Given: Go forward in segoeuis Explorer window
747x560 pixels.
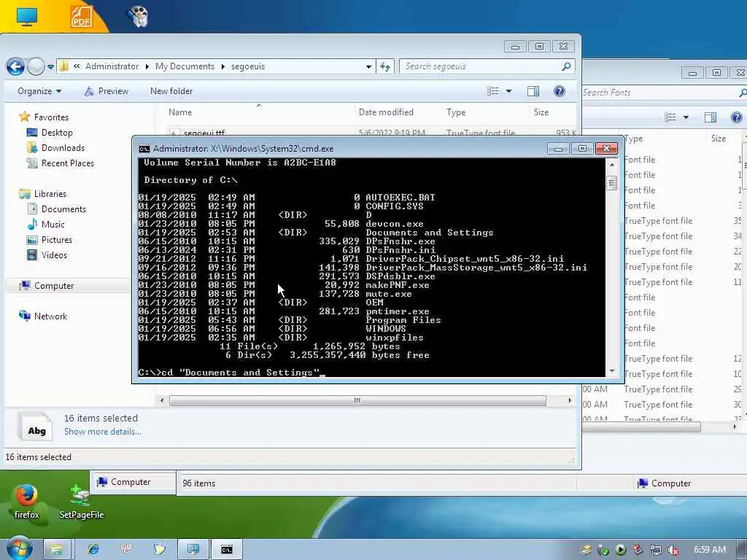Looking at the screenshot, I should pyautogui.click(x=36, y=66).
